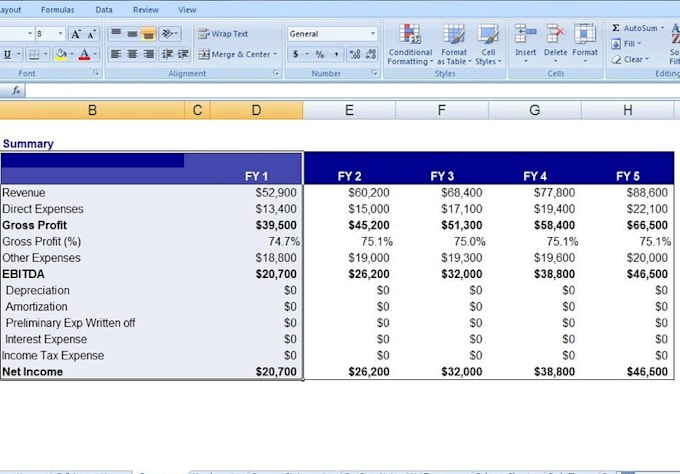Align text left
The height and width of the screenshot is (474, 680).
tap(116, 54)
